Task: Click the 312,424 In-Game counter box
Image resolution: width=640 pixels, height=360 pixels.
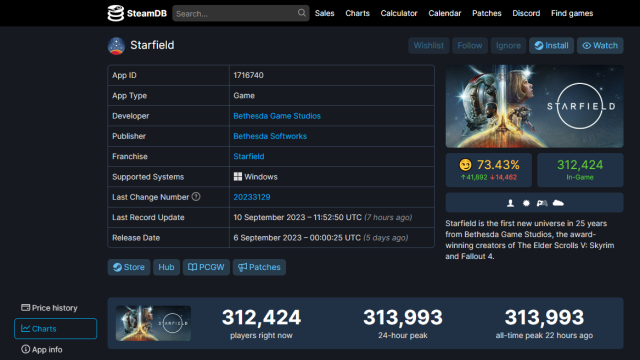Action: 580,170
